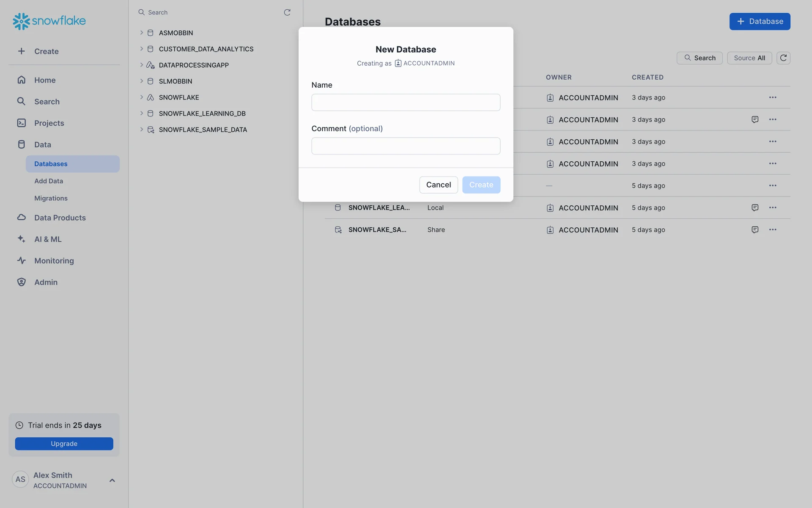Open three-dot menu for SNOWFLAKE_LEA... row
The image size is (812, 508).
773,208
